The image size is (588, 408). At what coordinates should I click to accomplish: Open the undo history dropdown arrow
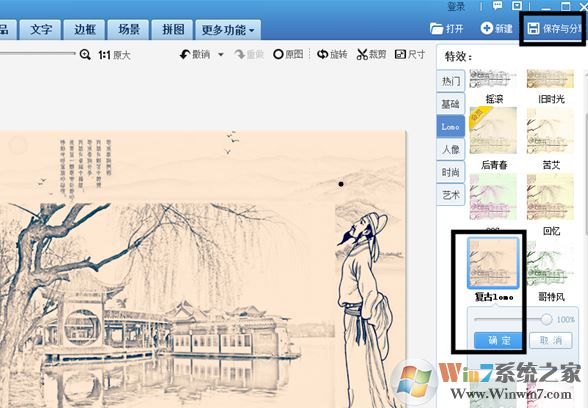coord(221,55)
